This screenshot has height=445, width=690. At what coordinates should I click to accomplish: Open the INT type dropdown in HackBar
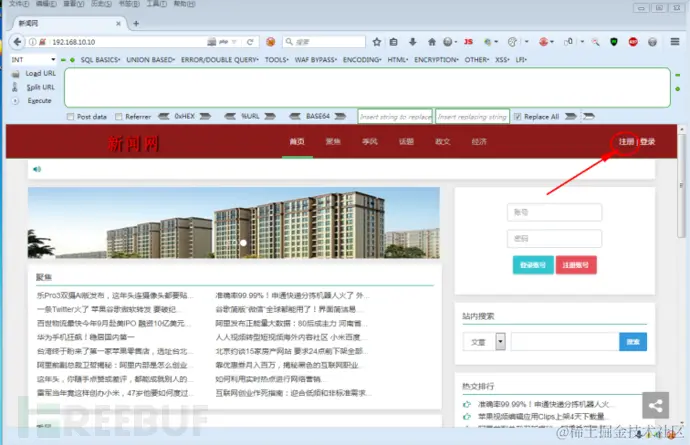(33, 59)
